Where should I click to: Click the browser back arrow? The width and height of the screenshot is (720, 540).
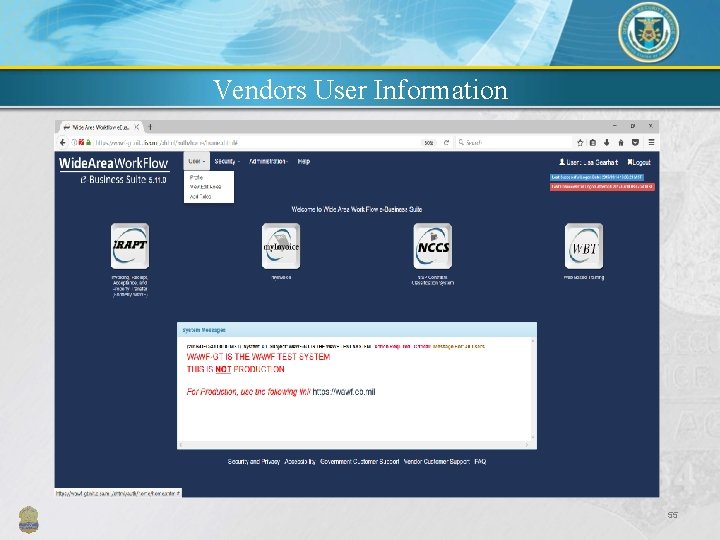(x=63, y=142)
